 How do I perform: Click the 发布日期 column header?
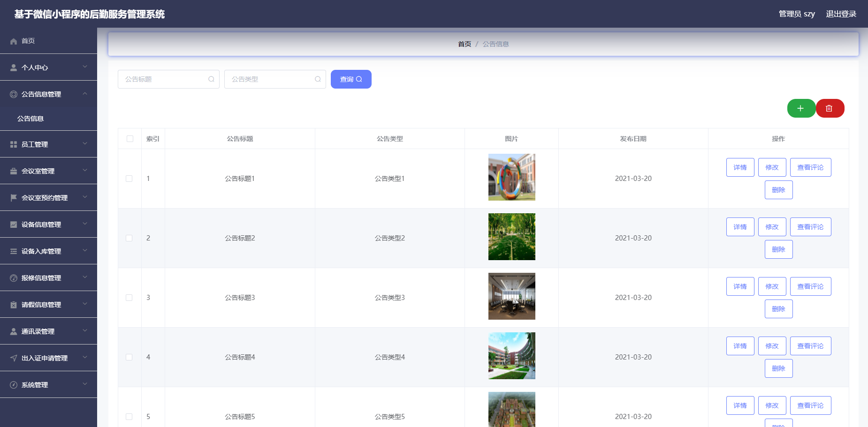[x=633, y=139]
